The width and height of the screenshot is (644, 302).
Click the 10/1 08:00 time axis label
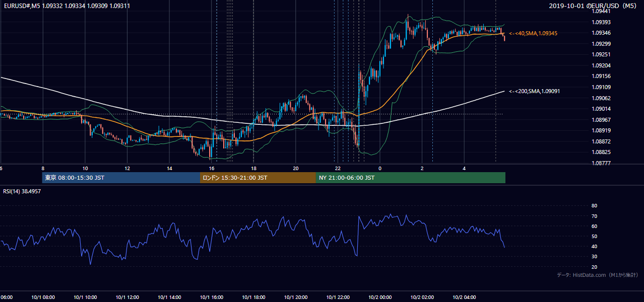coord(43,297)
